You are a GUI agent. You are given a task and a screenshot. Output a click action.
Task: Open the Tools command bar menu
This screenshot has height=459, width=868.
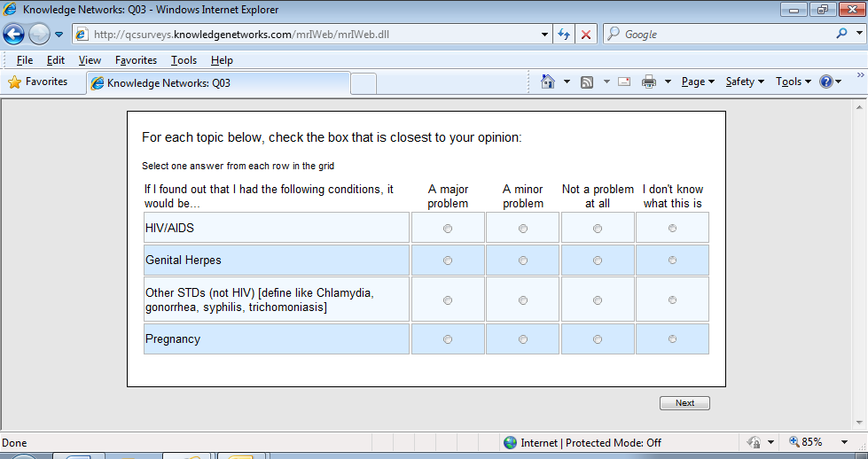click(x=794, y=82)
